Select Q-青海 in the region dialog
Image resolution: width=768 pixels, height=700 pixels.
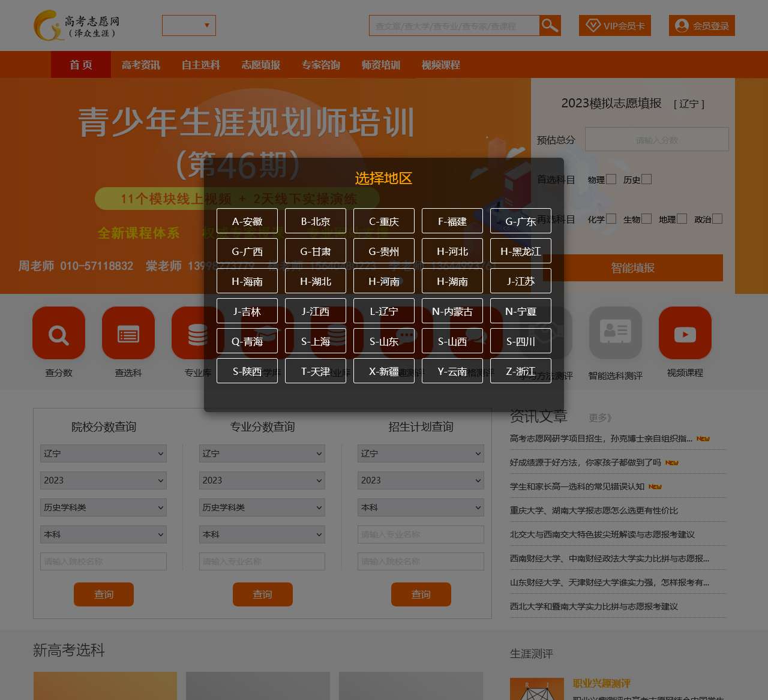pyautogui.click(x=247, y=341)
